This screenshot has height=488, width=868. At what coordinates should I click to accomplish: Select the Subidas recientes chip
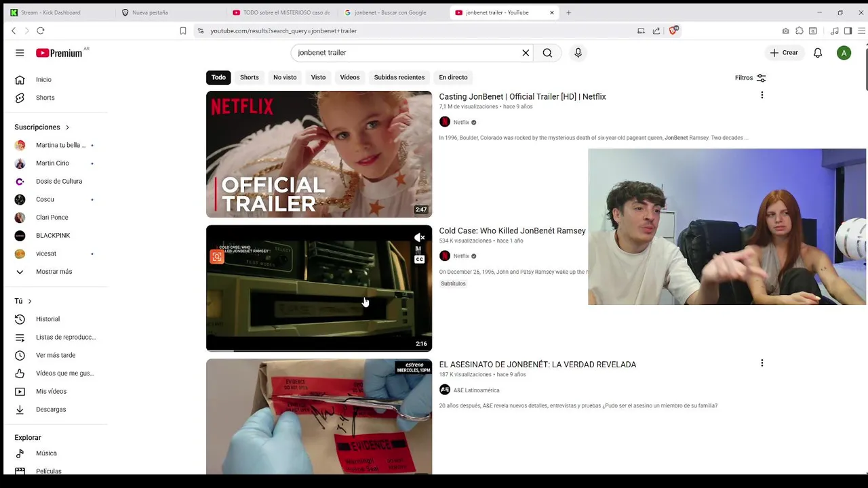399,77
